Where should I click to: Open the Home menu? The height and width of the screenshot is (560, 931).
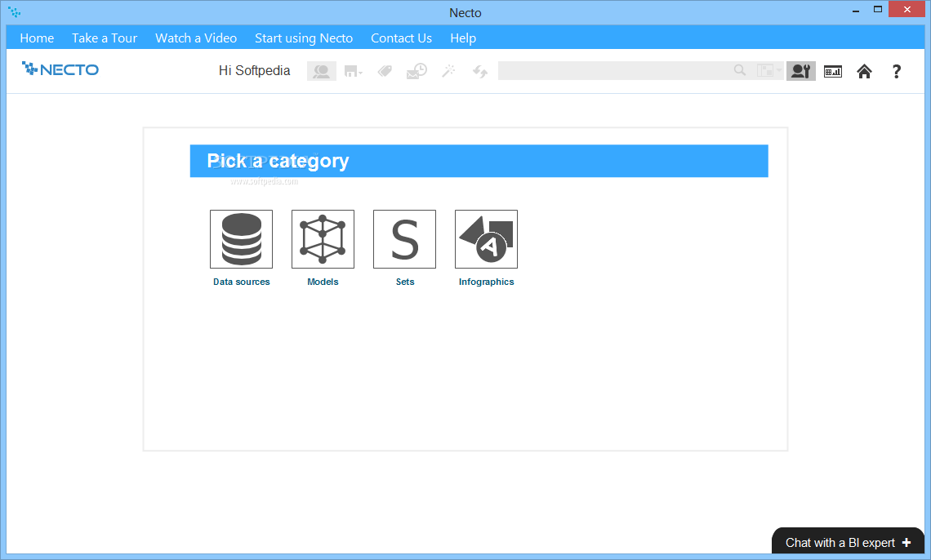click(37, 38)
